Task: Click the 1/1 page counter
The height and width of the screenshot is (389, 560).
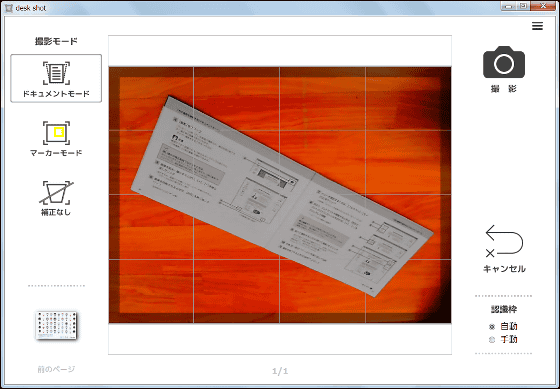Action: tap(280, 371)
